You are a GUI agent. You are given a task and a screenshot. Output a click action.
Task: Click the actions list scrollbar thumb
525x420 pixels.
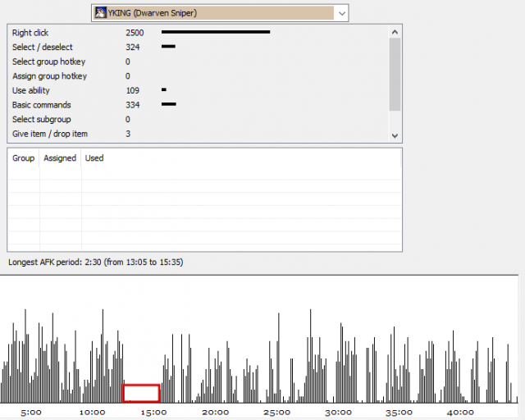[395, 74]
